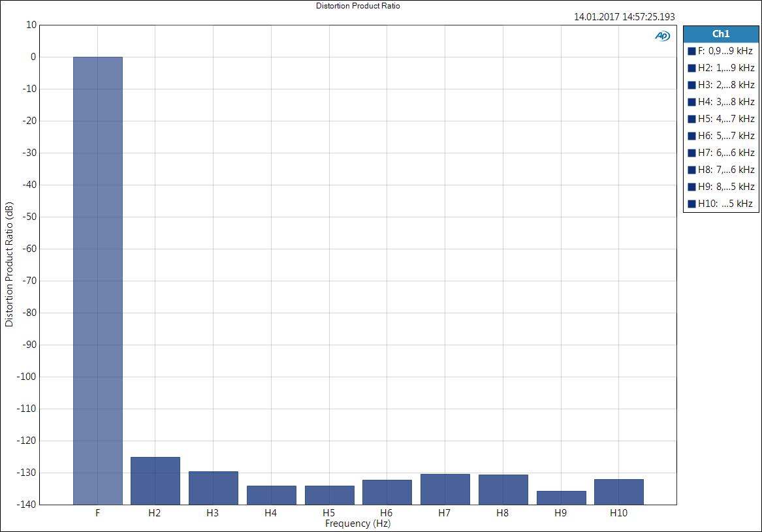Click the H4 harmonic bar
Viewport: 762px width, 532px height.
click(271, 495)
